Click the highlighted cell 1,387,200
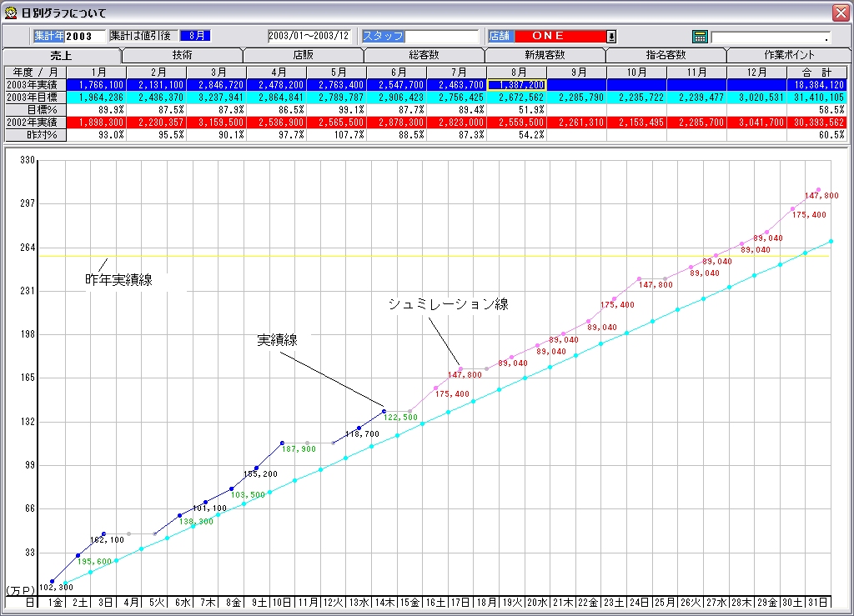The image size is (854, 616). click(517, 85)
